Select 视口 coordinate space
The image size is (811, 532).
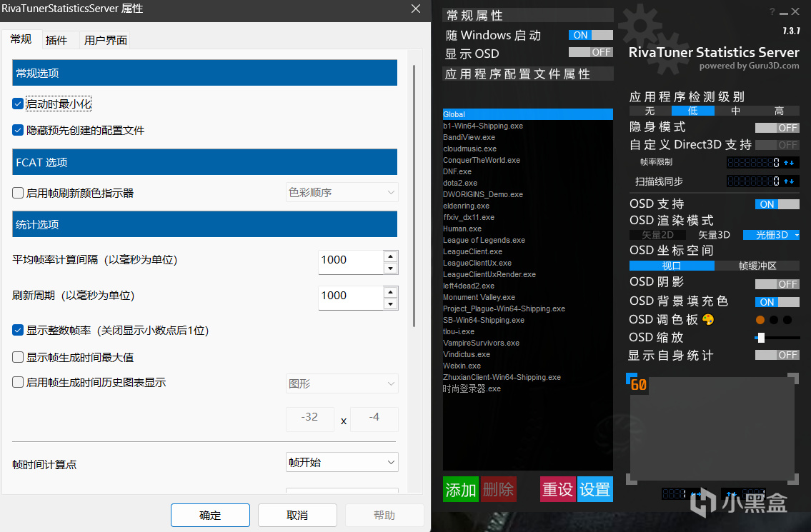tap(672, 266)
